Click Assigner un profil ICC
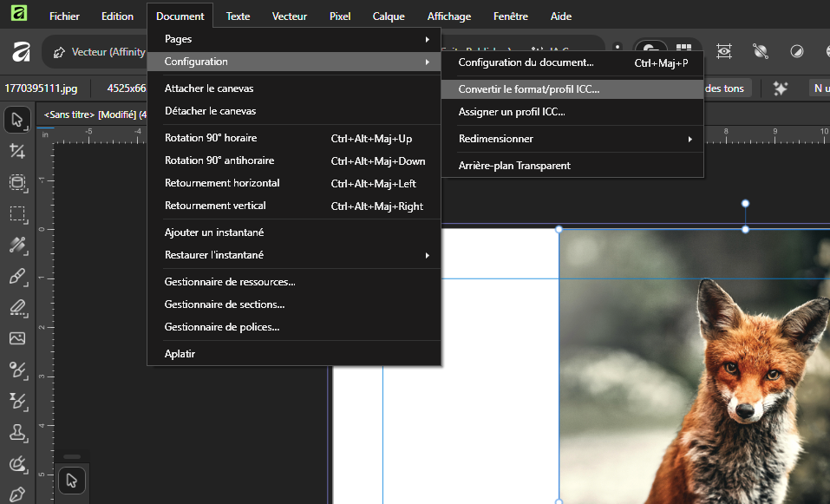830x504 pixels. click(512, 112)
